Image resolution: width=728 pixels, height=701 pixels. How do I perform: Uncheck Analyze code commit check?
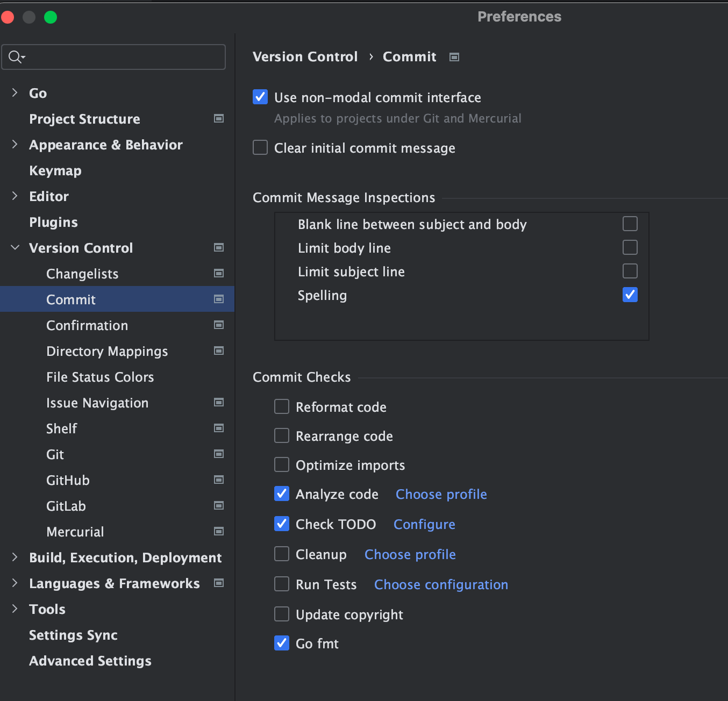[x=282, y=493]
